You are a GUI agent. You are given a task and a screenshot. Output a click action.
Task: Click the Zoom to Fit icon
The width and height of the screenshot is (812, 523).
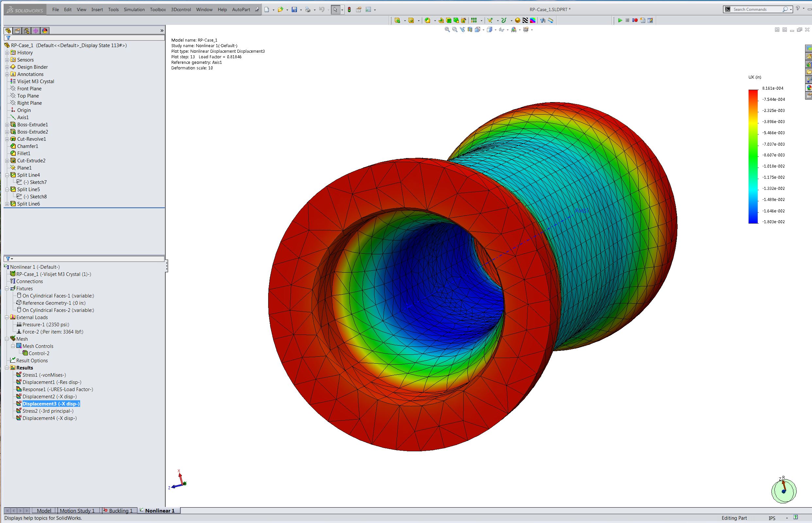point(447,30)
